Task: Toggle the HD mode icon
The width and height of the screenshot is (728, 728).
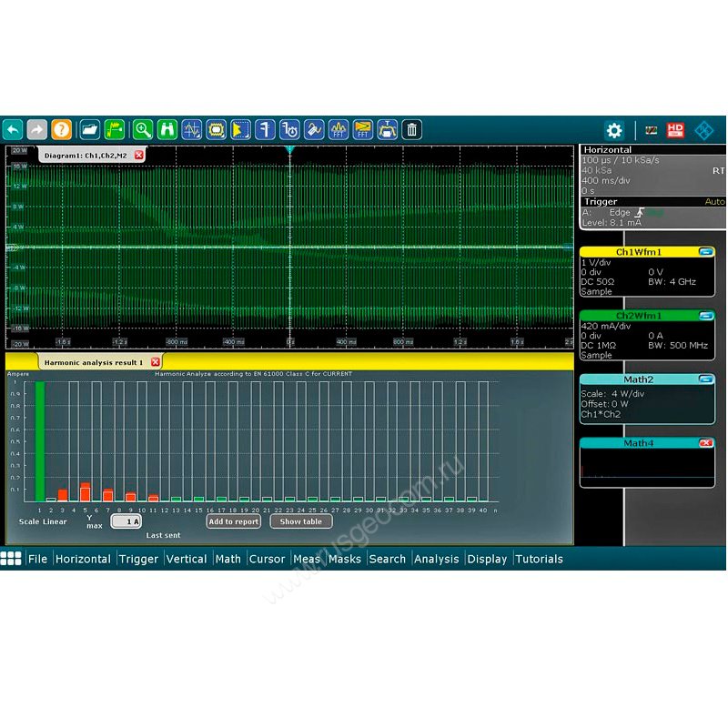Action: point(675,130)
